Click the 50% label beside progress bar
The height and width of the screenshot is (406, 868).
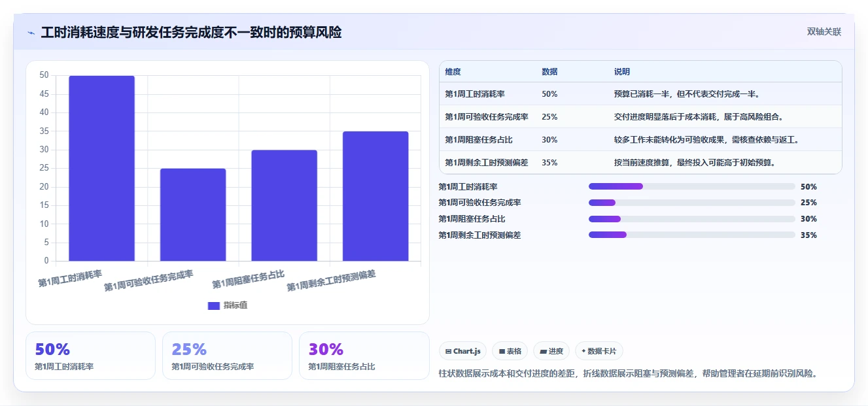coord(808,186)
